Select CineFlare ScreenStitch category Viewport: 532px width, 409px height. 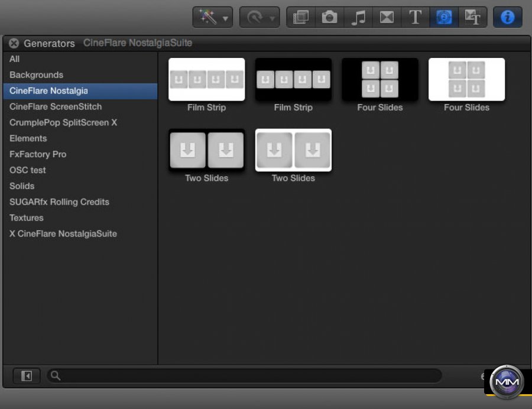pyautogui.click(x=56, y=107)
